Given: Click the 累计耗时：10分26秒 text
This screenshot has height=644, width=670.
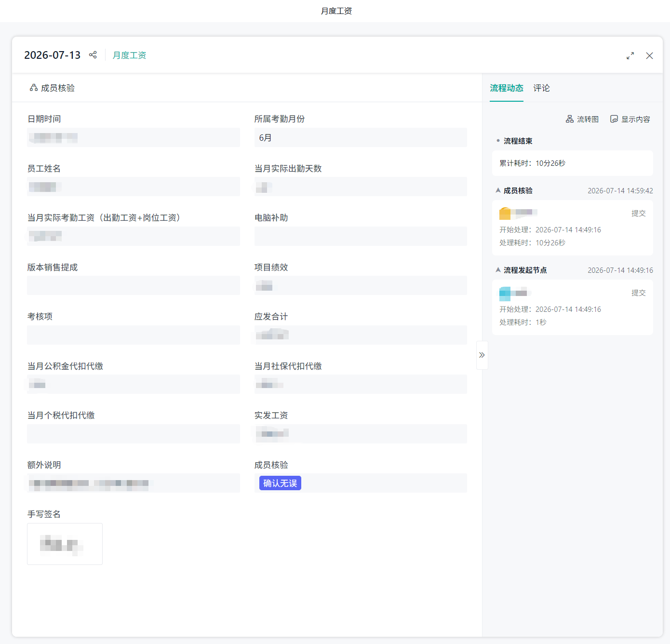Looking at the screenshot, I should click(x=532, y=163).
